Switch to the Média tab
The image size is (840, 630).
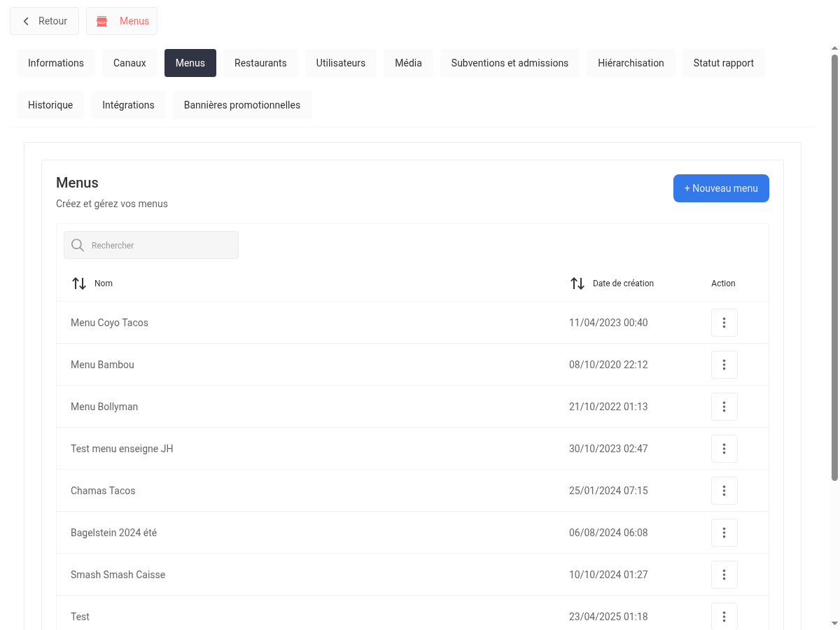(x=408, y=63)
